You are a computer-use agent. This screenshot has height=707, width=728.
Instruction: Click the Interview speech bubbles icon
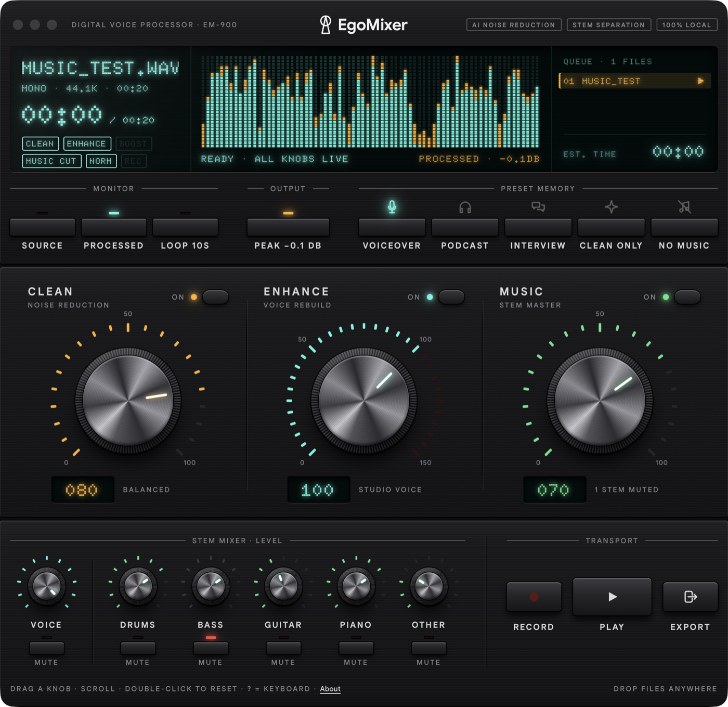click(538, 207)
